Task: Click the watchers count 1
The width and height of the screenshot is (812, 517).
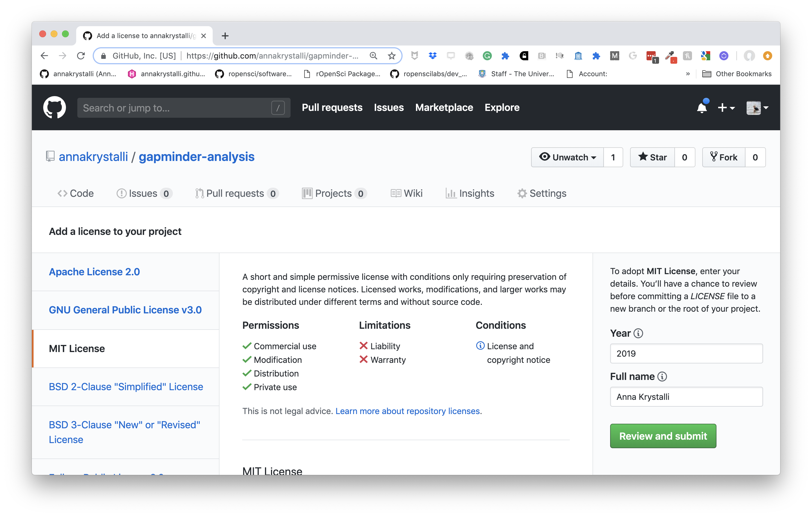Action: coord(613,157)
